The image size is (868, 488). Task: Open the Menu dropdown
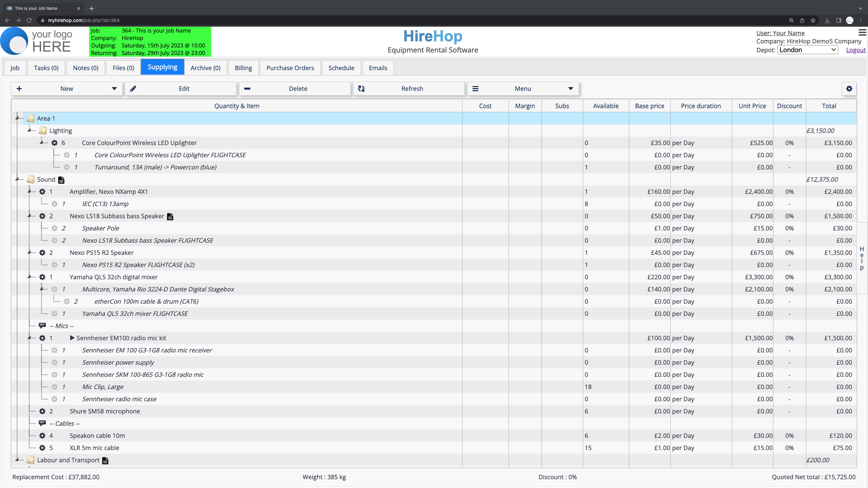[x=523, y=88]
